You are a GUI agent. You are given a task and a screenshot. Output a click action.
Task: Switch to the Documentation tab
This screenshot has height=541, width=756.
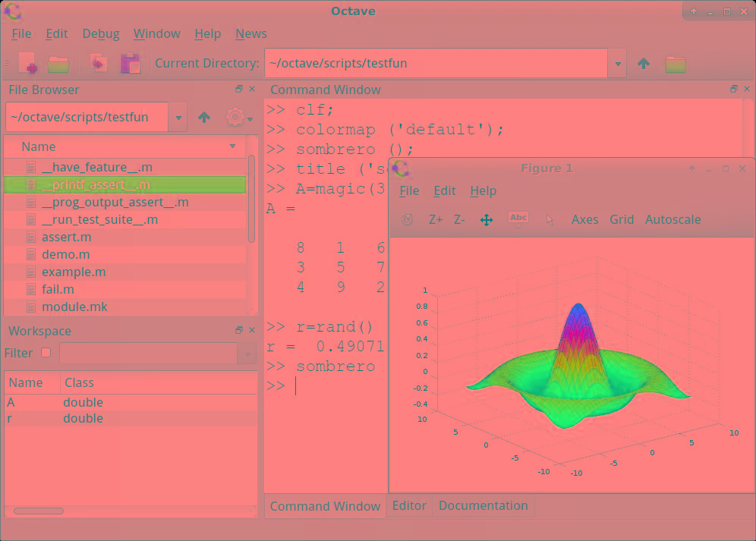point(483,505)
